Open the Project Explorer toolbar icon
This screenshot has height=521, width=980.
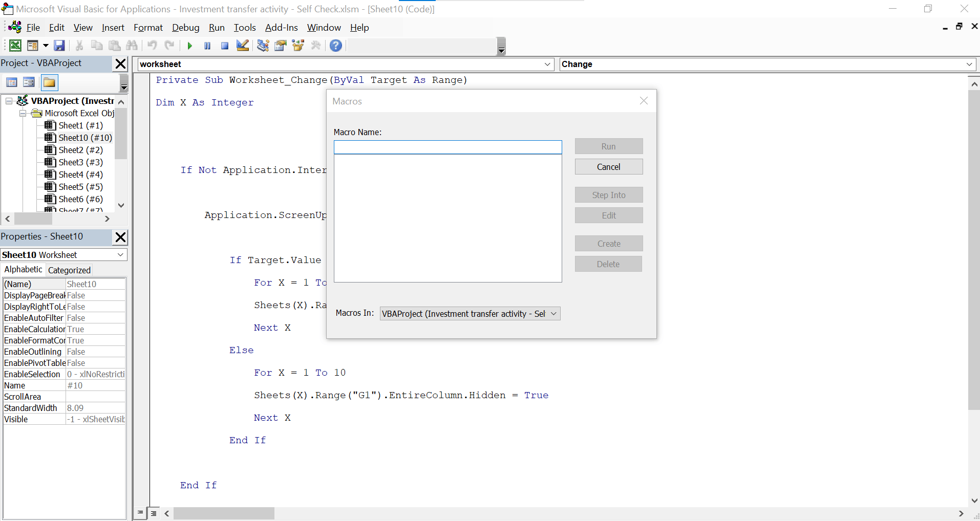tap(263, 46)
